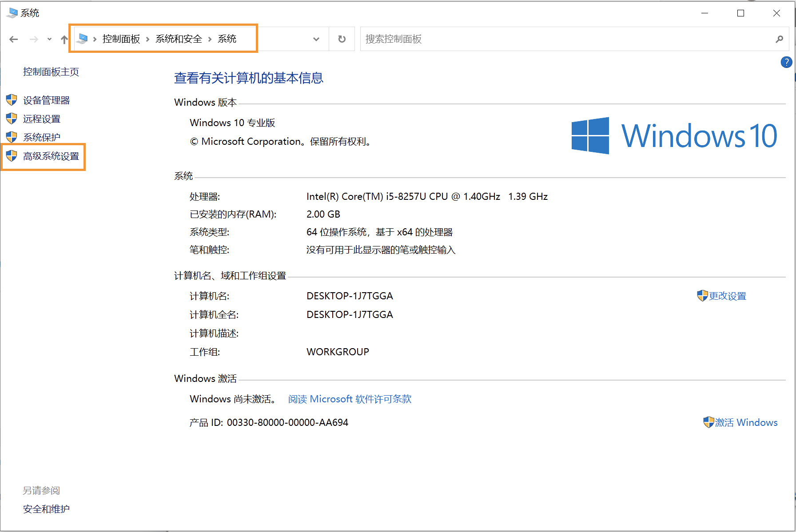This screenshot has width=796, height=532.
Task: Select 没有可用于此显示器的笔或触控输入 text
Action: tap(381, 250)
